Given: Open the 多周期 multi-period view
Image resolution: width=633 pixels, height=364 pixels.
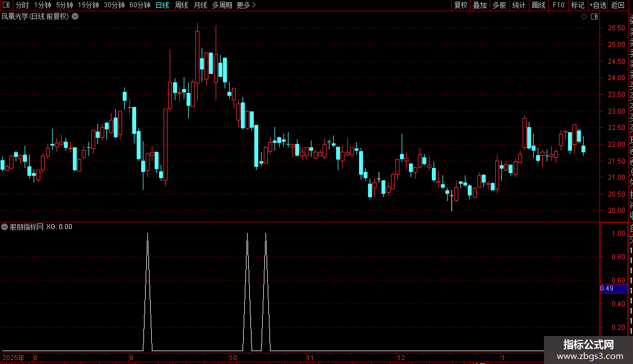Looking at the screenshot, I should 222,5.
